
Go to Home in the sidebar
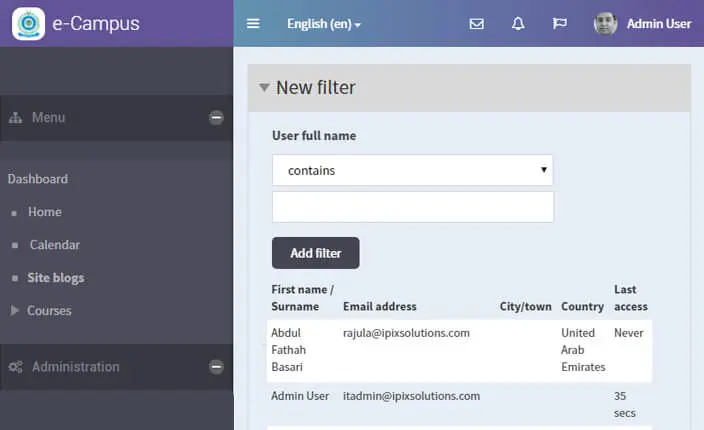click(45, 212)
